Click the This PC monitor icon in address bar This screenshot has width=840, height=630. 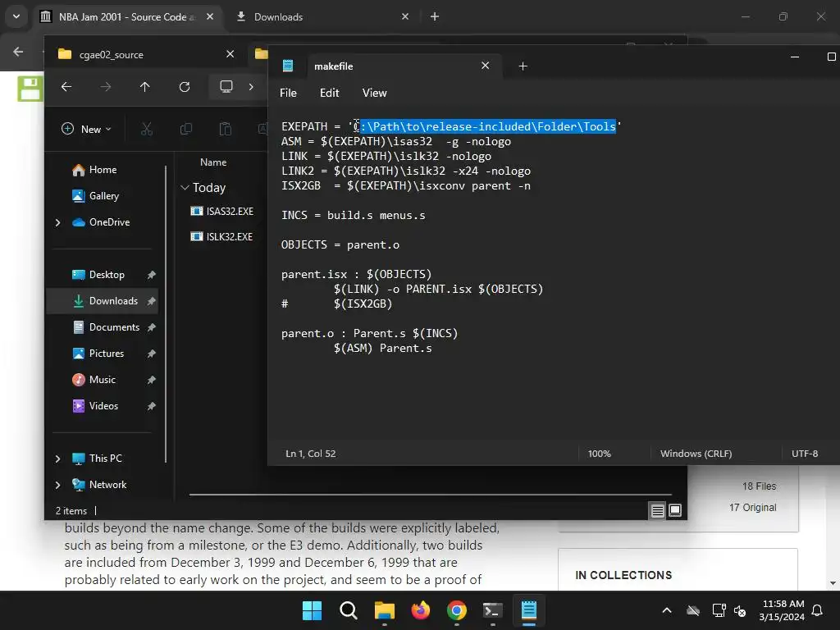[226, 86]
